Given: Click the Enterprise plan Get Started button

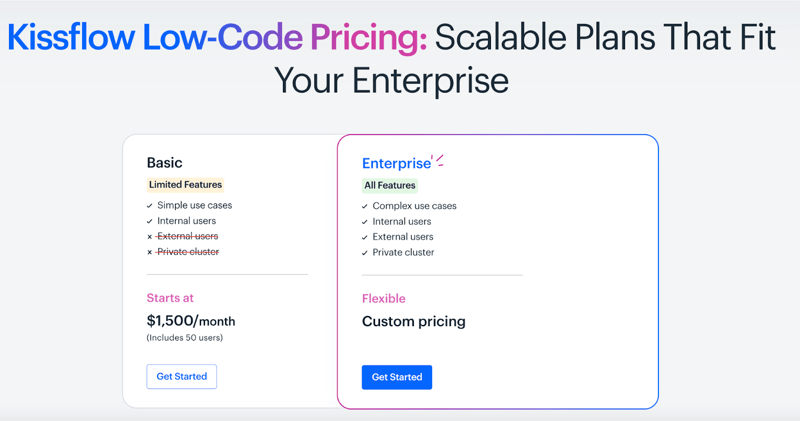Looking at the screenshot, I should coord(397,377).
